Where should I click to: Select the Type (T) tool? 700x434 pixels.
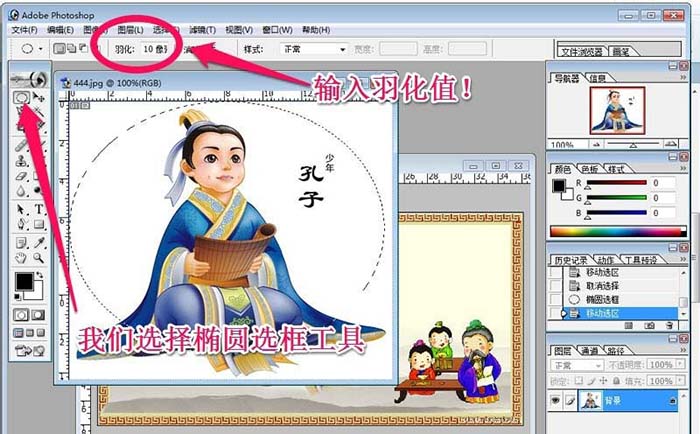(39, 209)
